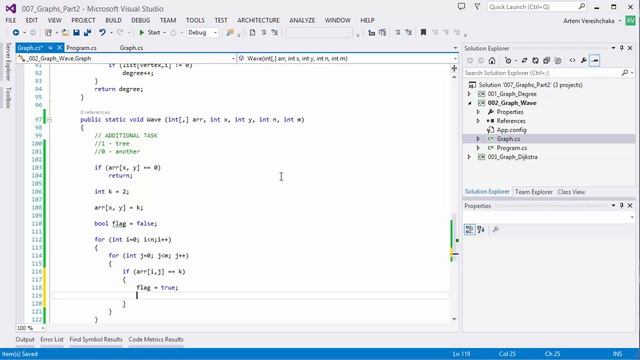
Task: Switch to the Program.cs editor tab
Action: [81, 48]
